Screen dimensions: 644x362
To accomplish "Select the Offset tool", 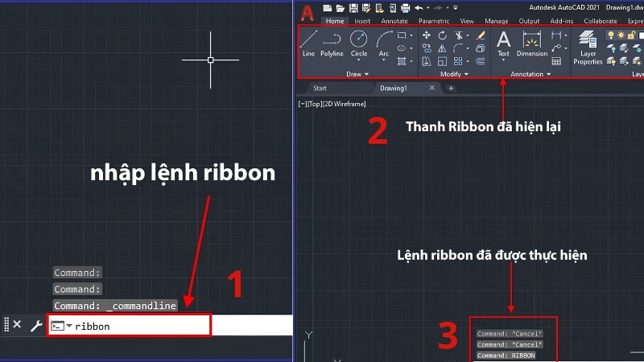I will [480, 62].
